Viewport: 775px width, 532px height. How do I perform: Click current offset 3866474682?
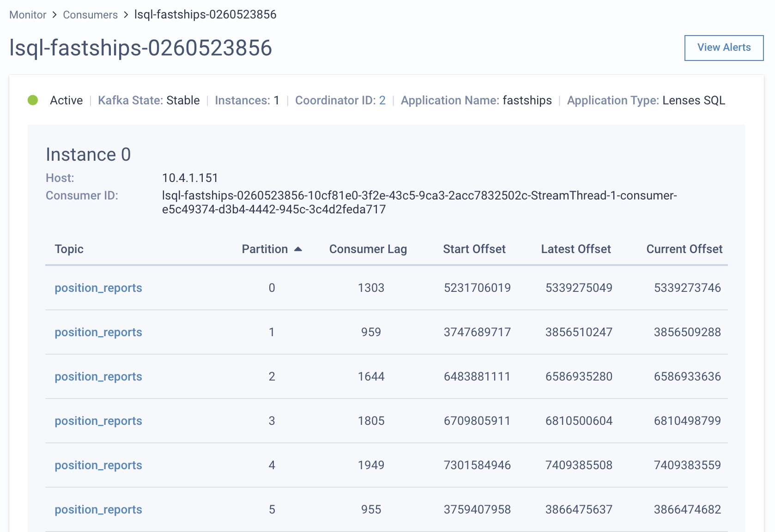click(687, 509)
